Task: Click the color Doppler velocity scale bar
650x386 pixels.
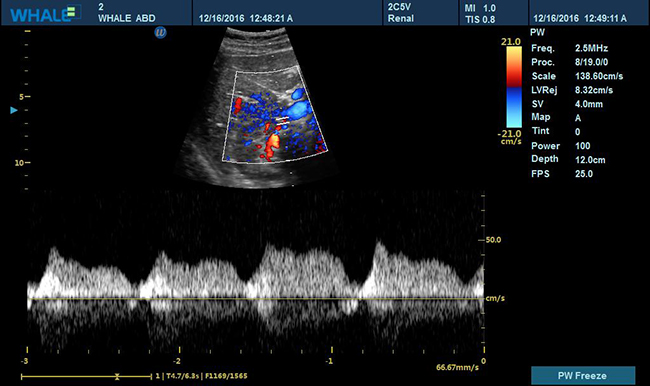Action: pyautogui.click(x=514, y=87)
